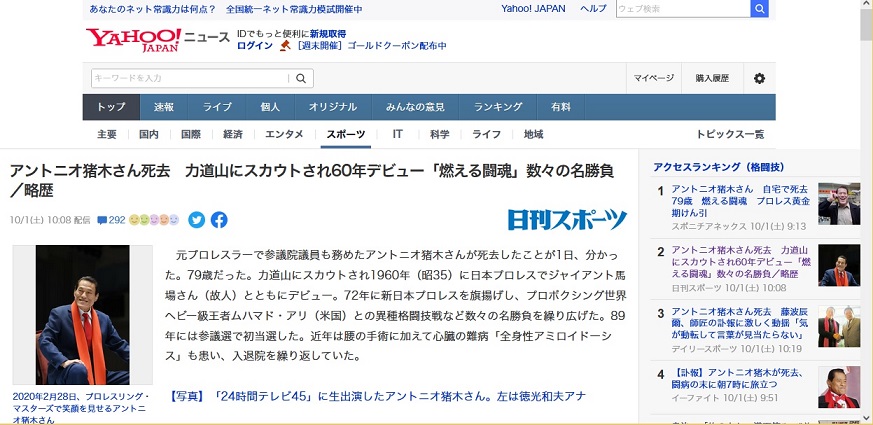
Task: Select the ランキング tab
Action: [498, 107]
